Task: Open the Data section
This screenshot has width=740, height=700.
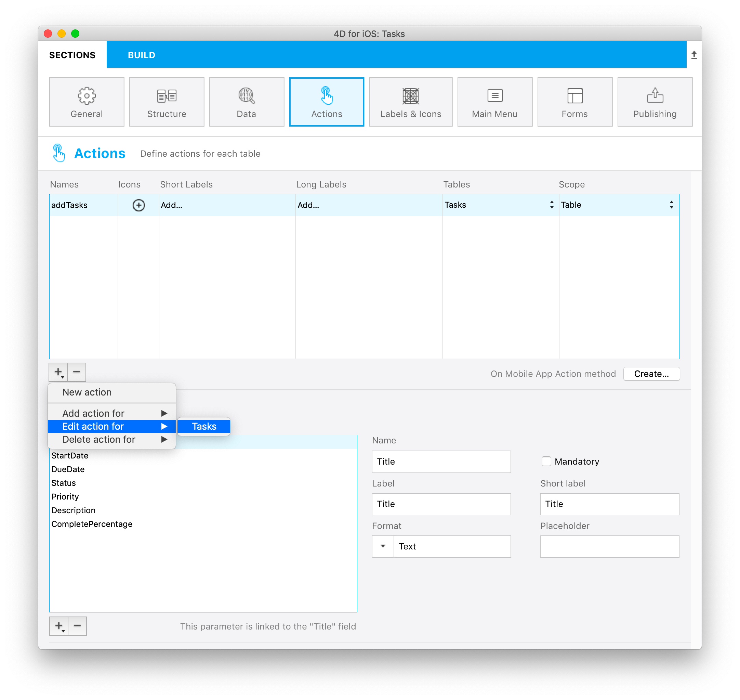Action: pos(247,102)
